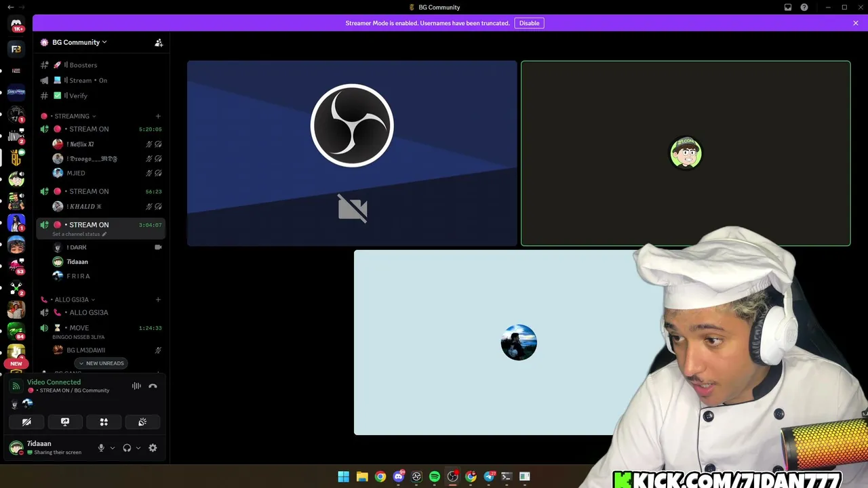The image size is (868, 488).
Task: Join the MOVE voice channel
Action: click(x=100, y=328)
